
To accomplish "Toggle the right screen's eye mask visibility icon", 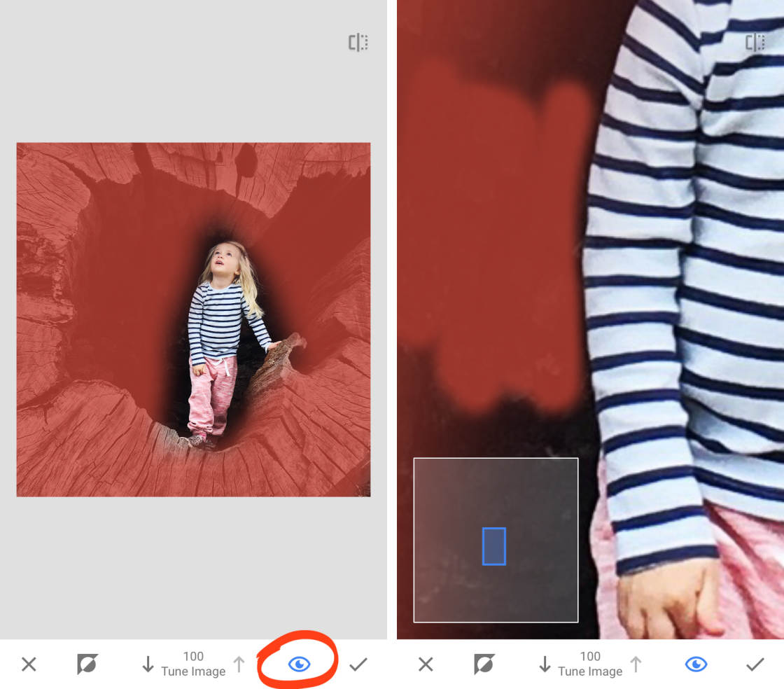I will pyautogui.click(x=696, y=664).
